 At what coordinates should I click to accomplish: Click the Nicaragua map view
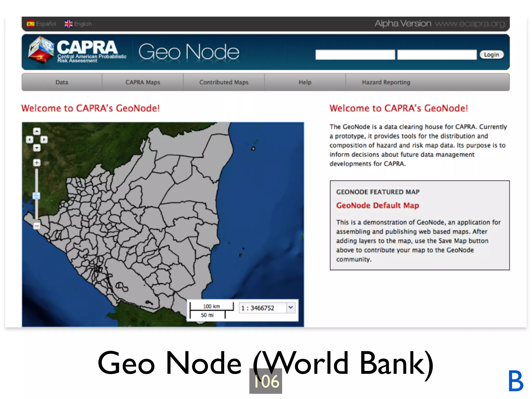pos(163,224)
